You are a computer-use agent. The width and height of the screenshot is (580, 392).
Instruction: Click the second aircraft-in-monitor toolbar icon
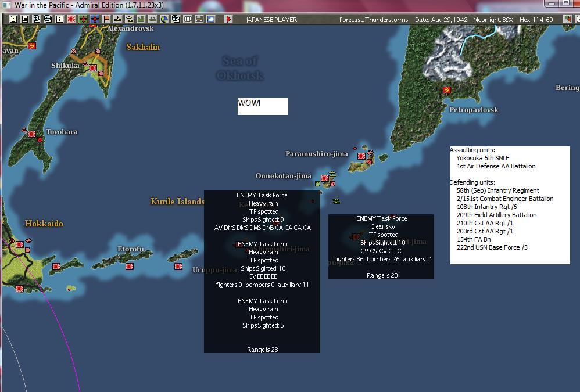click(48, 19)
